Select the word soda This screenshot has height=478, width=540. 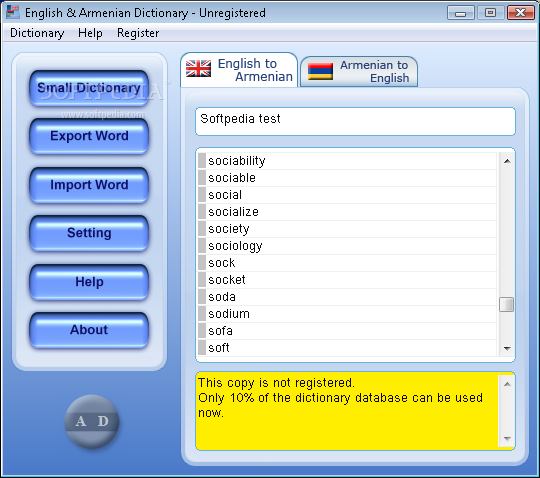347,297
